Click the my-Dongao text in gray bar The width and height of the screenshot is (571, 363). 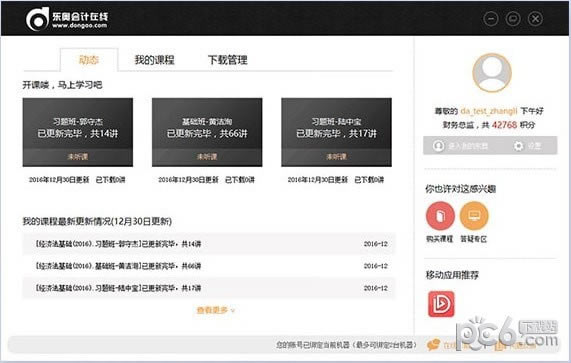pyautogui.click(x=468, y=146)
